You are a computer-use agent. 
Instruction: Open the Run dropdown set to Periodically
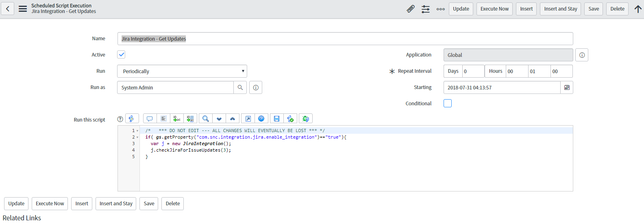pyautogui.click(x=182, y=71)
